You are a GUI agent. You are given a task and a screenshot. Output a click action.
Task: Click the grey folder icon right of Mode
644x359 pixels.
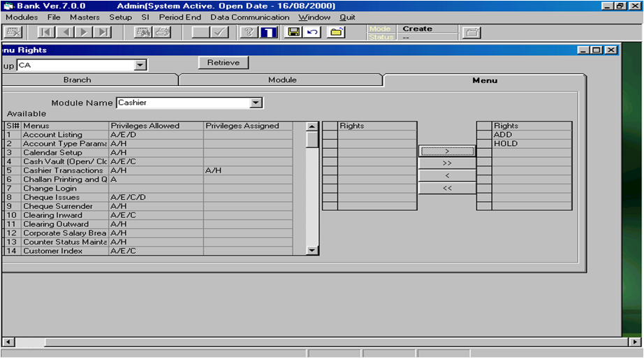point(471,32)
